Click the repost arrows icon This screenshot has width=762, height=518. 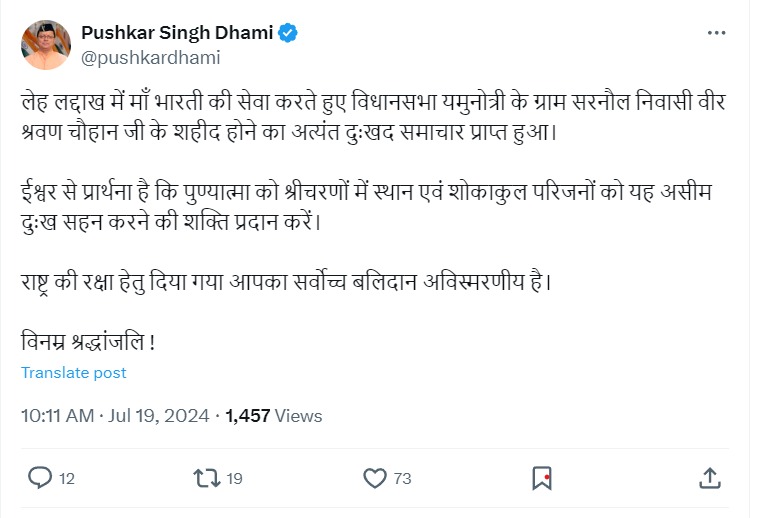coord(207,478)
